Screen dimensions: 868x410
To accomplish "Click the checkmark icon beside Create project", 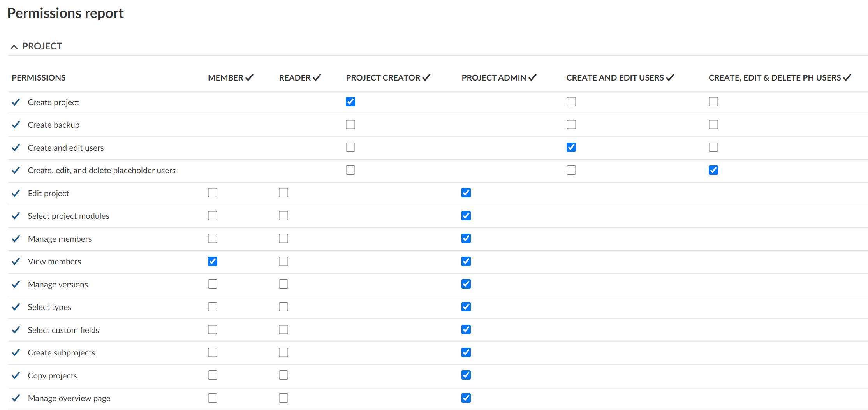I will pos(16,102).
